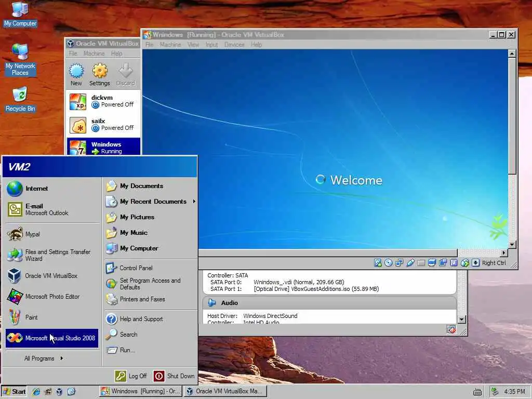Open Search from Start menu

tap(151, 335)
